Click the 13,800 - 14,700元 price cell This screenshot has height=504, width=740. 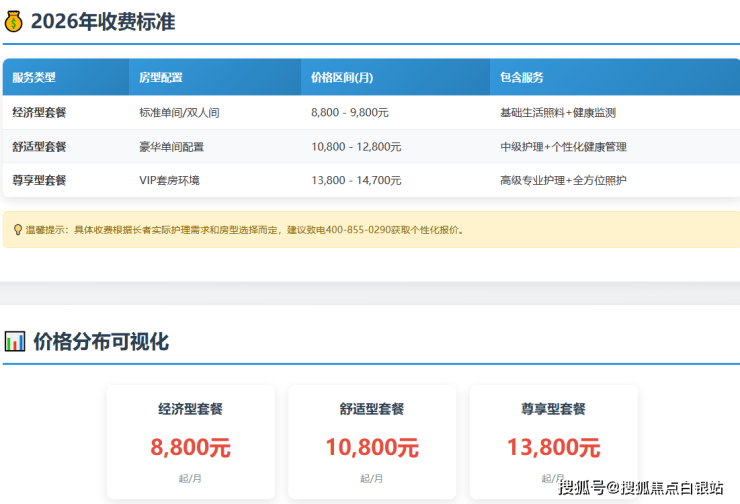pyautogui.click(x=356, y=180)
